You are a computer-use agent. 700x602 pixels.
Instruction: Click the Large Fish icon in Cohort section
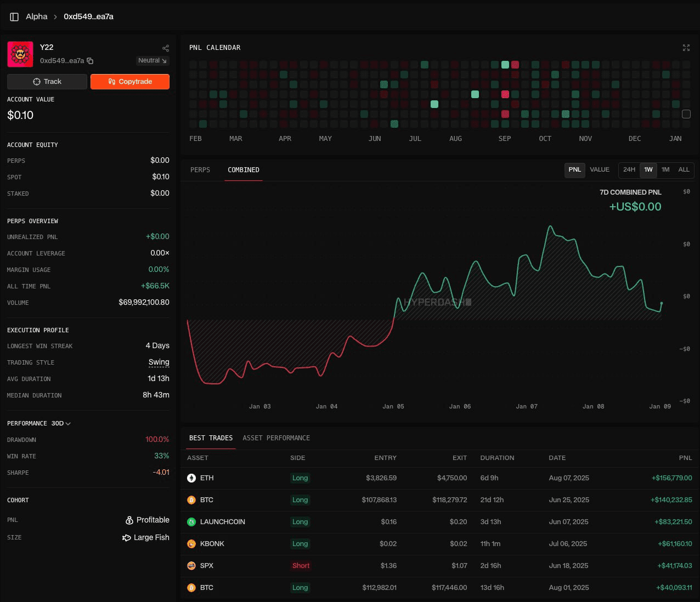pyautogui.click(x=125, y=537)
